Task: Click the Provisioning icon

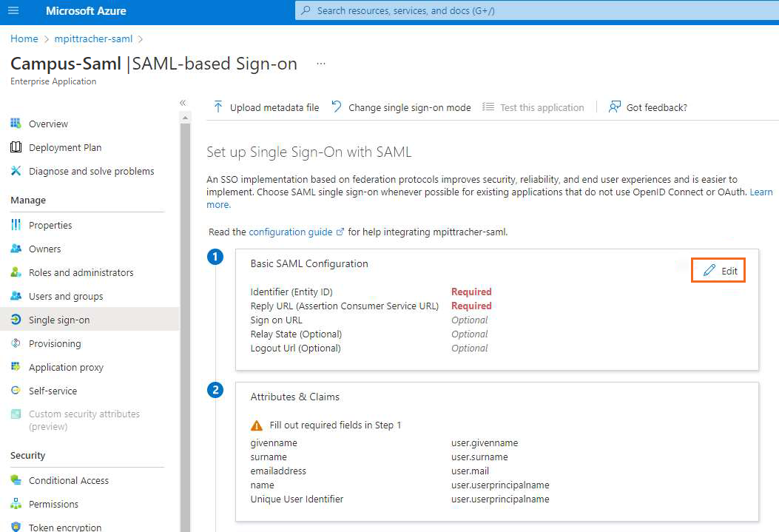Action: tap(16, 343)
